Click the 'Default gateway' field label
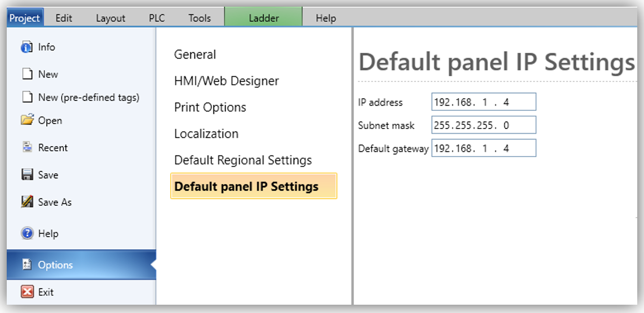Viewport: 644px width, 313px height. 393,149
